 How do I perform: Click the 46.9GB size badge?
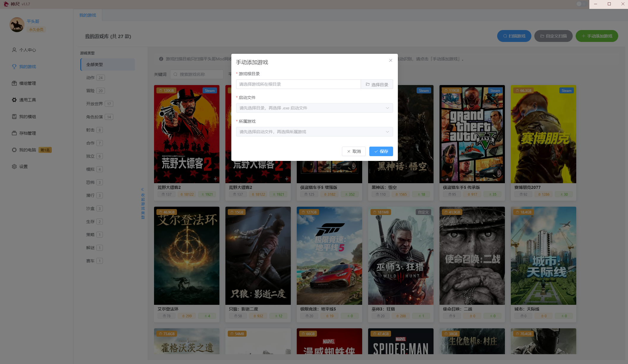167,212
